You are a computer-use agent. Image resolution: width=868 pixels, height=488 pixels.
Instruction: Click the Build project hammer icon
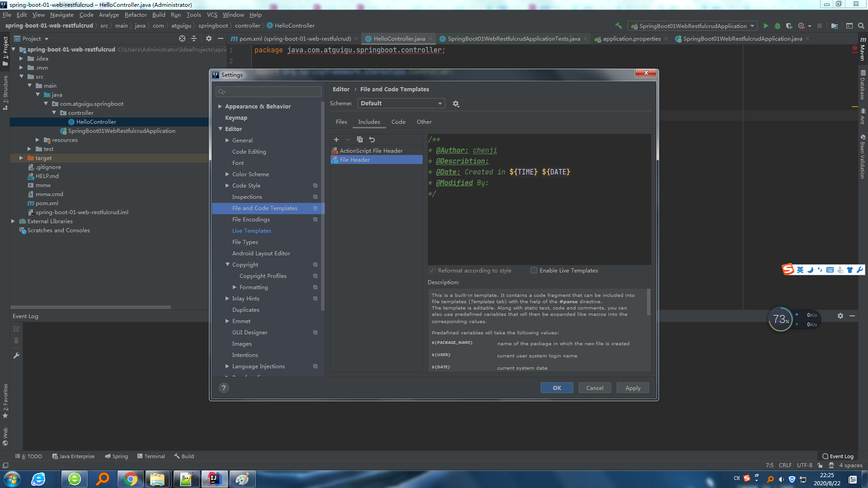click(618, 26)
